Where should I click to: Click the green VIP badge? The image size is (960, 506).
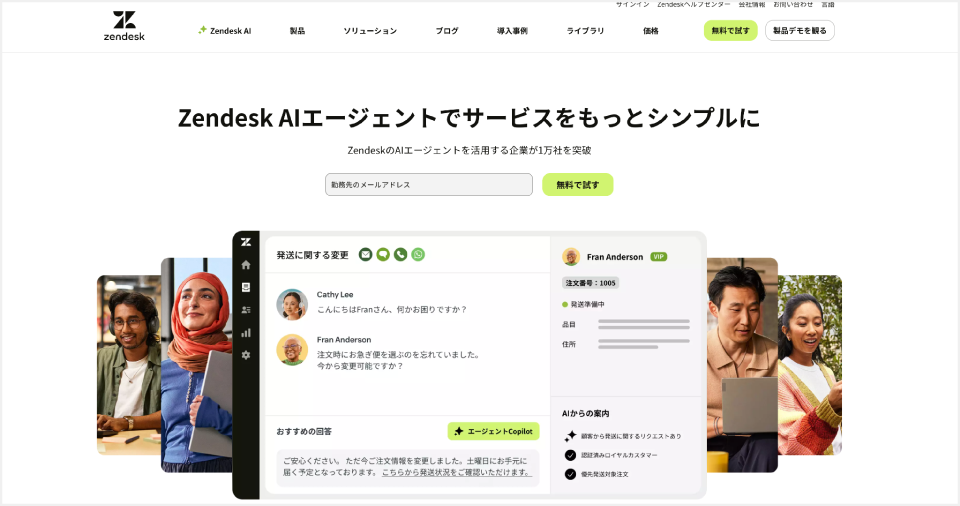(x=659, y=257)
